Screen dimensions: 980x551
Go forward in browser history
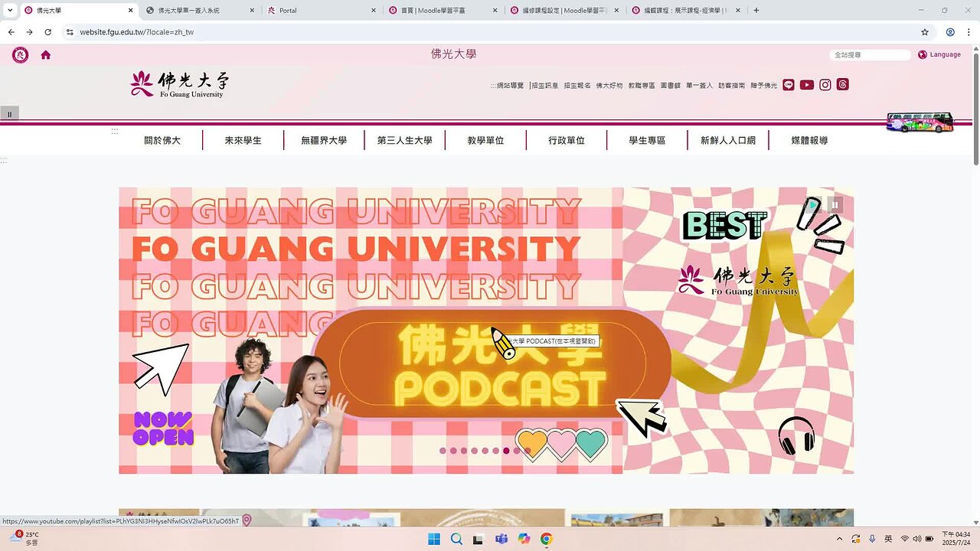tap(29, 32)
